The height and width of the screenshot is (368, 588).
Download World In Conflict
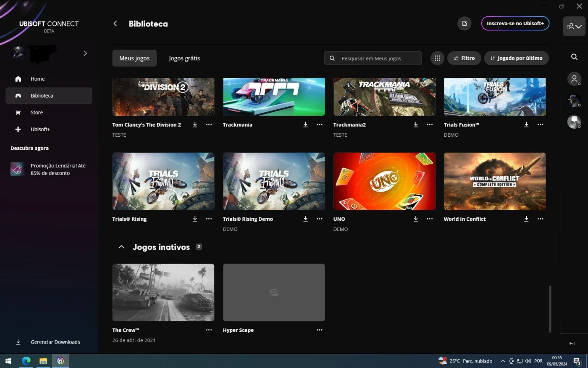[x=526, y=219]
